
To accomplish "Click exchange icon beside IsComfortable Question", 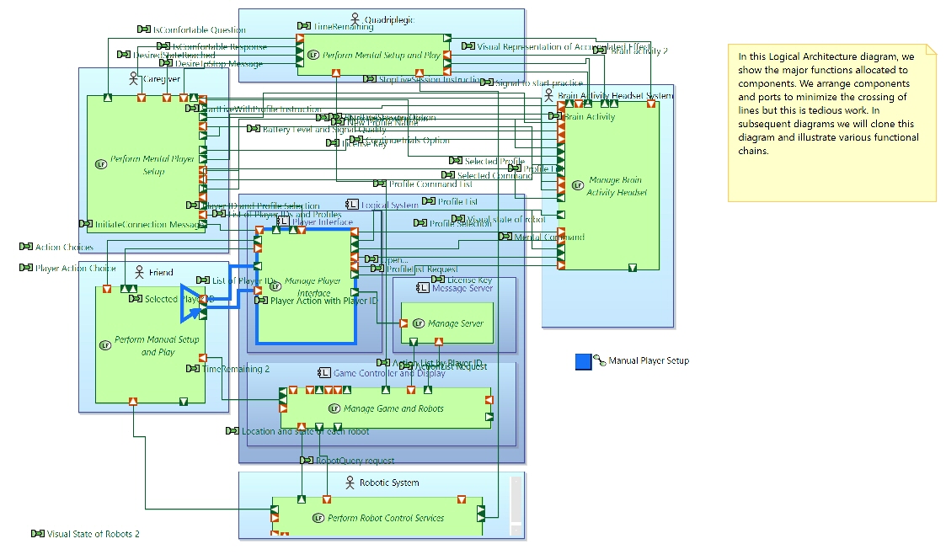I will [x=143, y=29].
